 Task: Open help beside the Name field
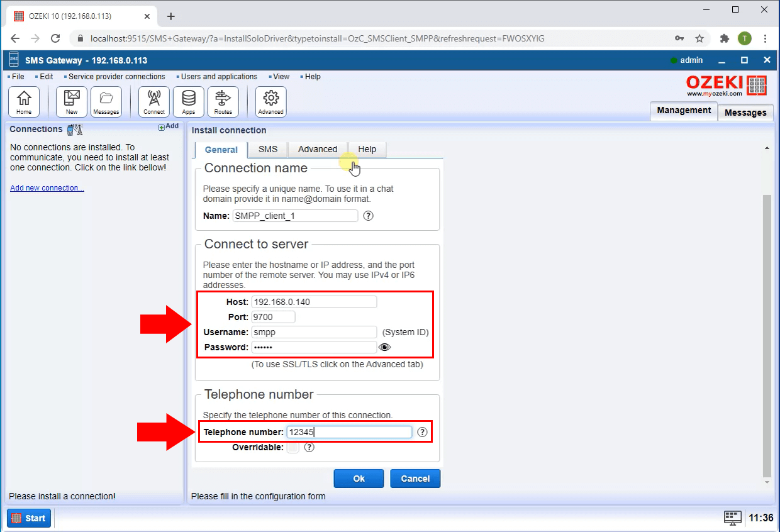(369, 216)
